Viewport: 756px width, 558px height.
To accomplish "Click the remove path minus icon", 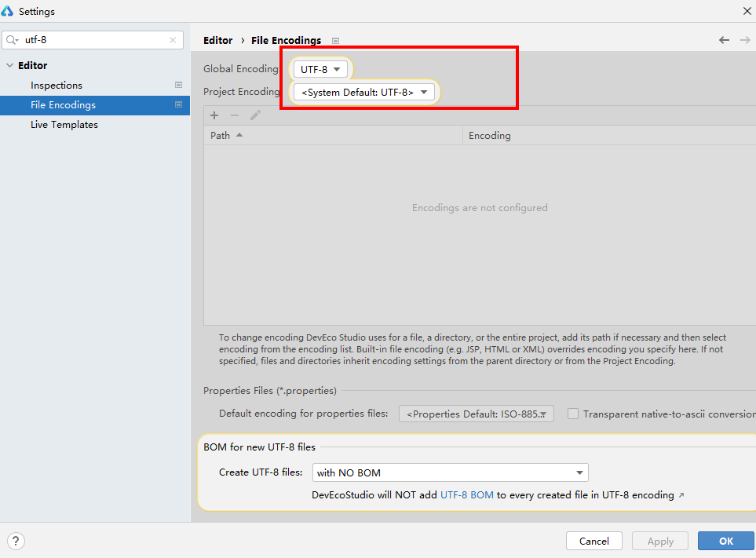I will click(x=235, y=115).
